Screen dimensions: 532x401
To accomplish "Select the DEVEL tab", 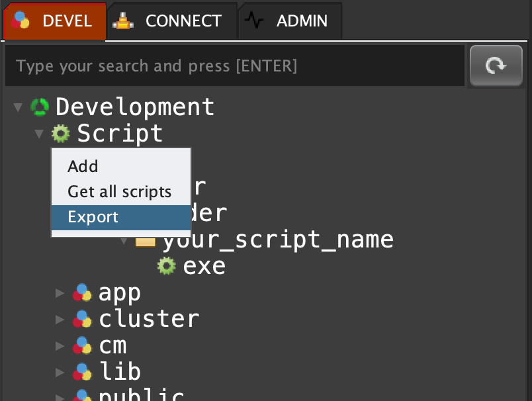I will coord(54,21).
